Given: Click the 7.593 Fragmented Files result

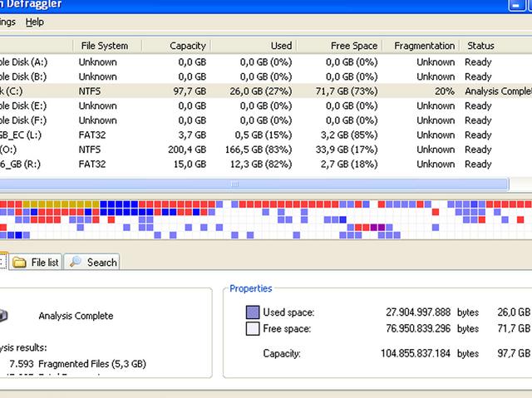Looking at the screenshot, I should tap(77, 364).
